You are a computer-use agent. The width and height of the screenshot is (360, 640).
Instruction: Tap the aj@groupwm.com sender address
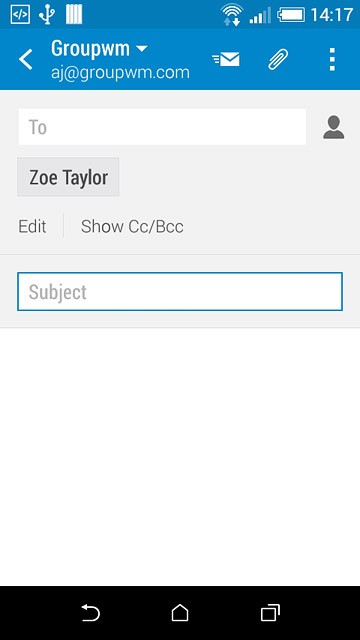click(x=120, y=73)
